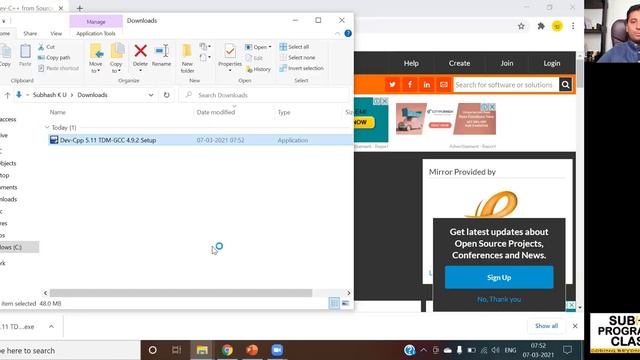Open Task View on taskbar
Screen dimensions: 640x360
(x=176, y=350)
